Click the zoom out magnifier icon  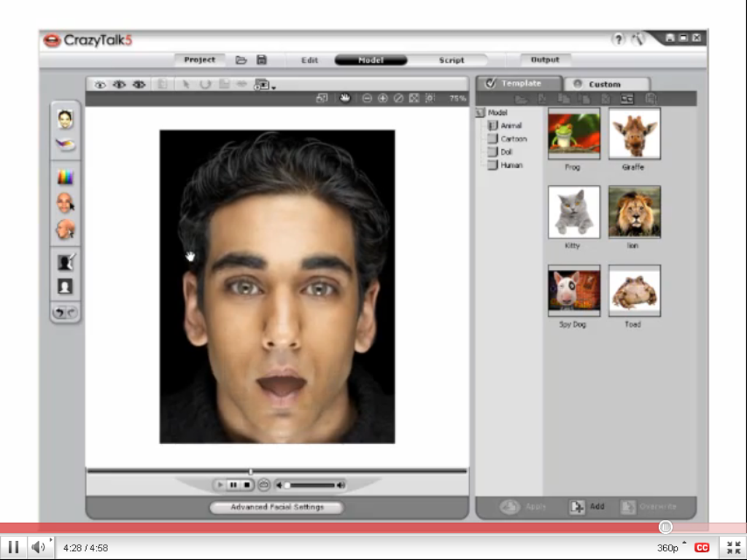coord(367,98)
